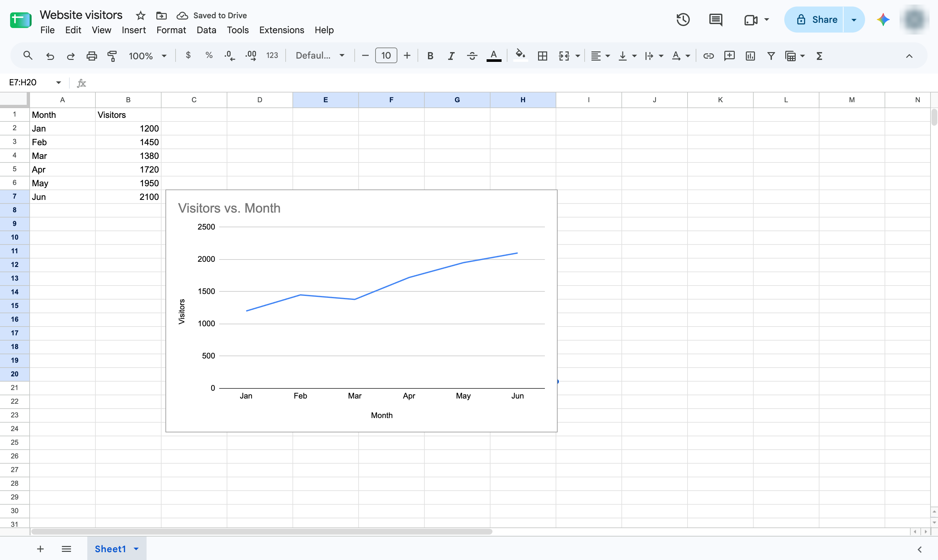Screen dimensions: 938x560
Task: Select the paint format roller icon
Action: click(x=112, y=56)
